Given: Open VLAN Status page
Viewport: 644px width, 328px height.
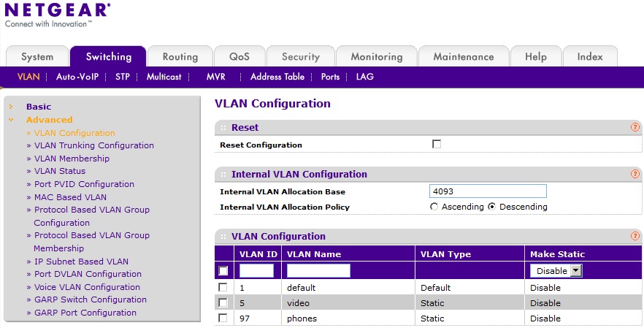Looking at the screenshot, I should point(60,171).
